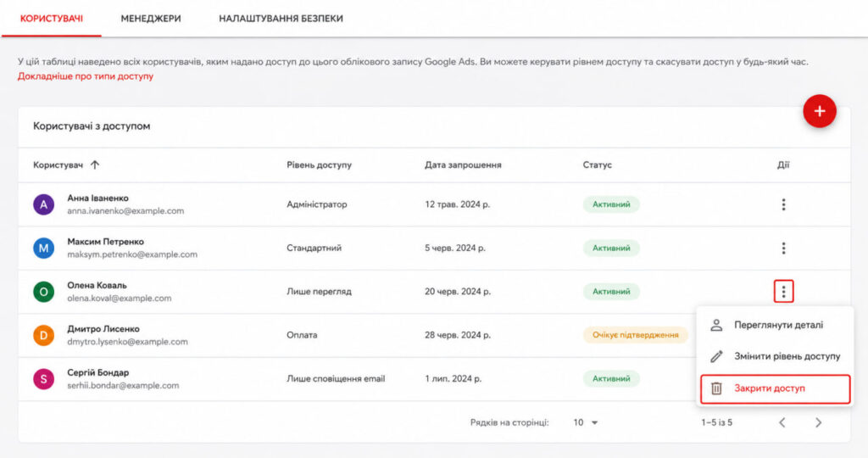The image size is (868, 458).
Task: Click Користувач column header
Action: tap(58, 165)
